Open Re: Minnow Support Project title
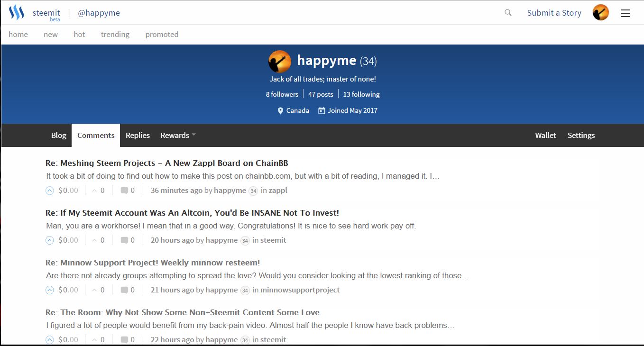Viewport: 644px width, 346px height. point(153,263)
